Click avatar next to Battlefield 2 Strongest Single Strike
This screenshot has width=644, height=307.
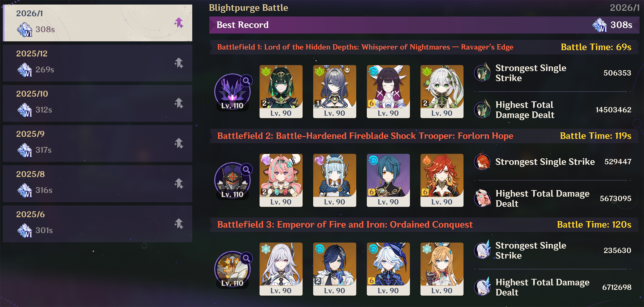(482, 162)
